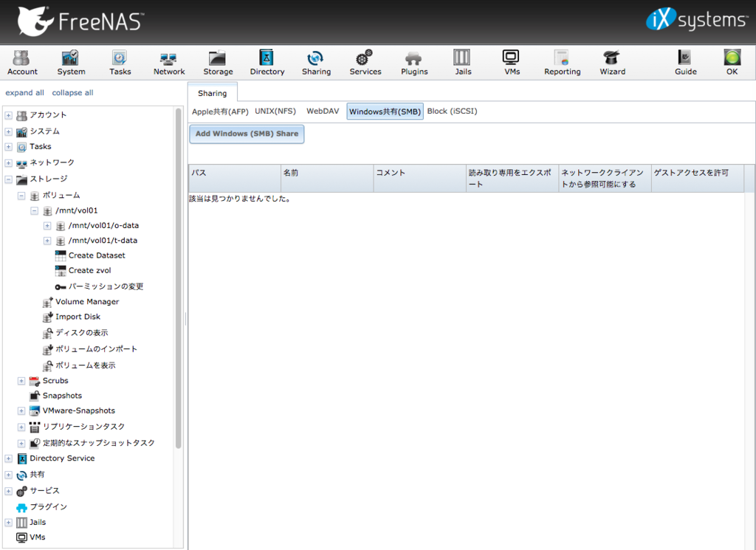Select the Windows共有(SMB) tab
The height and width of the screenshot is (550, 756).
[x=385, y=111]
